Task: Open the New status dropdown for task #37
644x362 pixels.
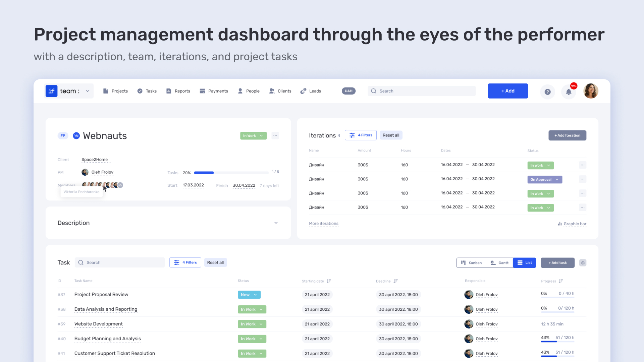Action: click(x=249, y=295)
